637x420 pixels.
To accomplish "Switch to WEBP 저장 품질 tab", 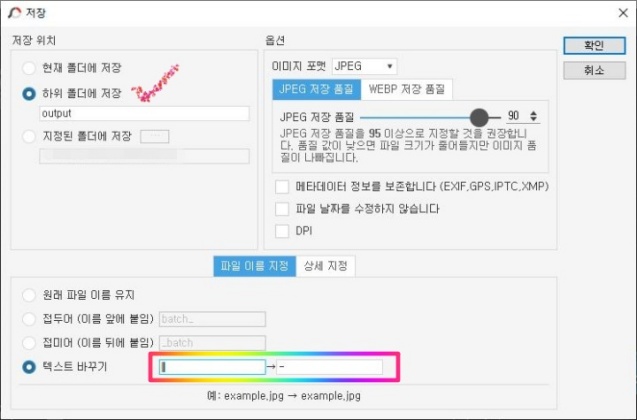I will (x=407, y=89).
